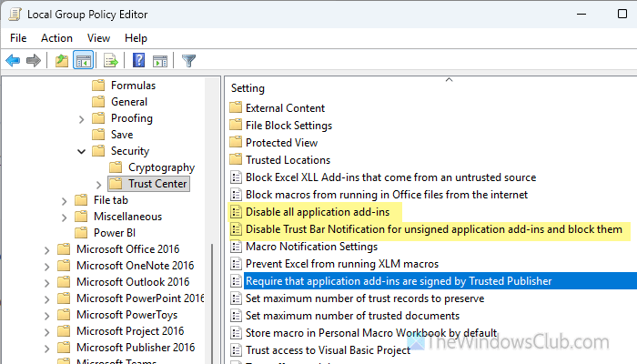Expand the File tab tree node
Screen dimensions: 637x364
pos(64,201)
